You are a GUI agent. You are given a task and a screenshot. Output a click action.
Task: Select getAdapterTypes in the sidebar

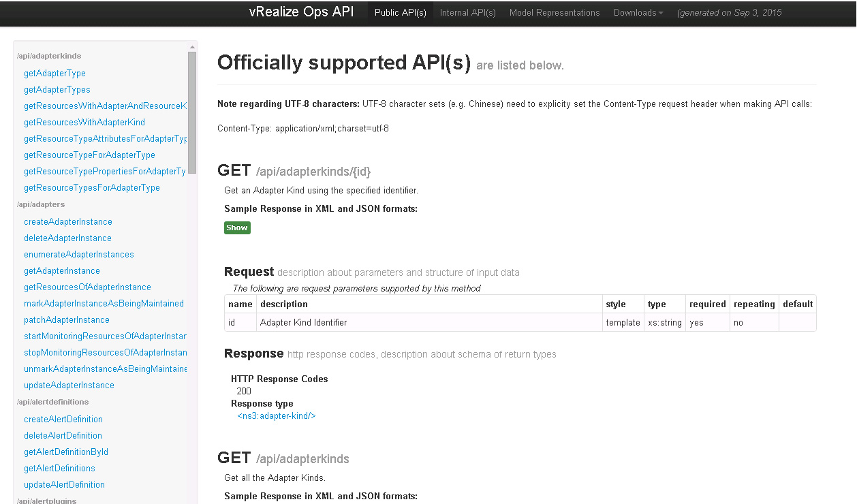pyautogui.click(x=57, y=90)
